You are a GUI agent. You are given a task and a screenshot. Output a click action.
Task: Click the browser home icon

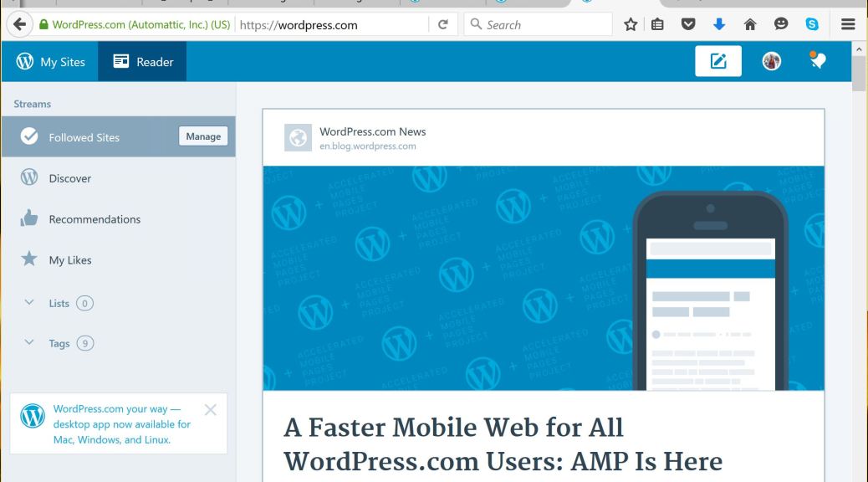[749, 24]
